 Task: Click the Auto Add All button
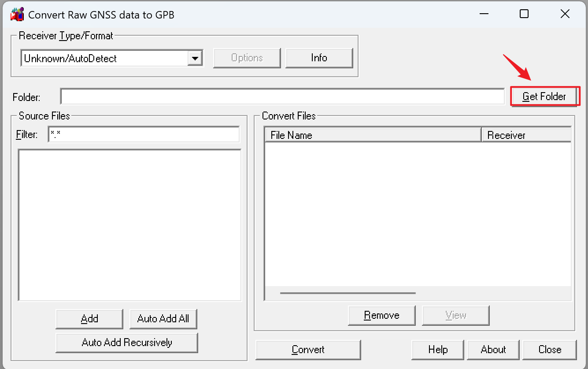[x=163, y=319]
